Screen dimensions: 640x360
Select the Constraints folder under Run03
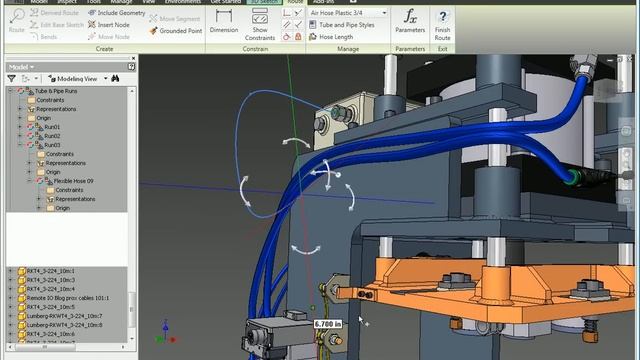pos(60,154)
